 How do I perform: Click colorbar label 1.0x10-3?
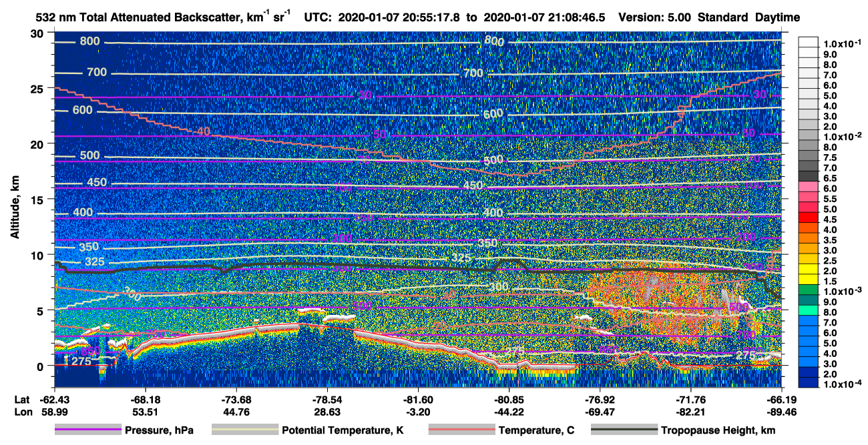[842, 292]
